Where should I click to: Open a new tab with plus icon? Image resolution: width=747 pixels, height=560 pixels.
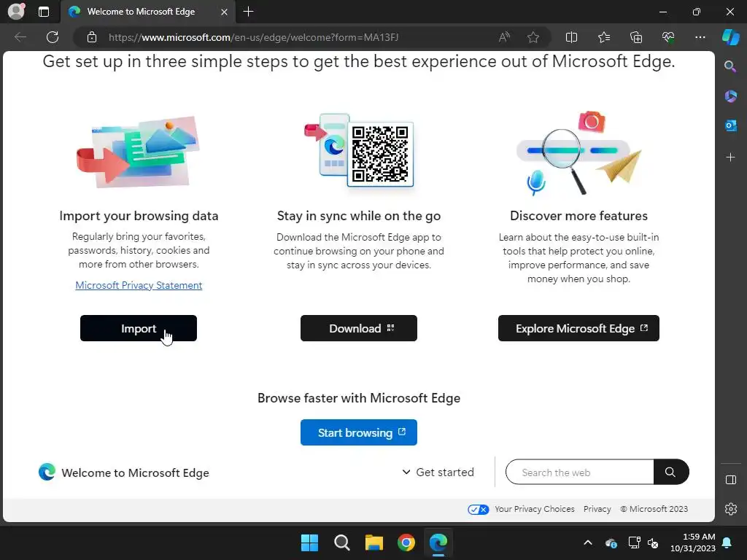coord(248,12)
